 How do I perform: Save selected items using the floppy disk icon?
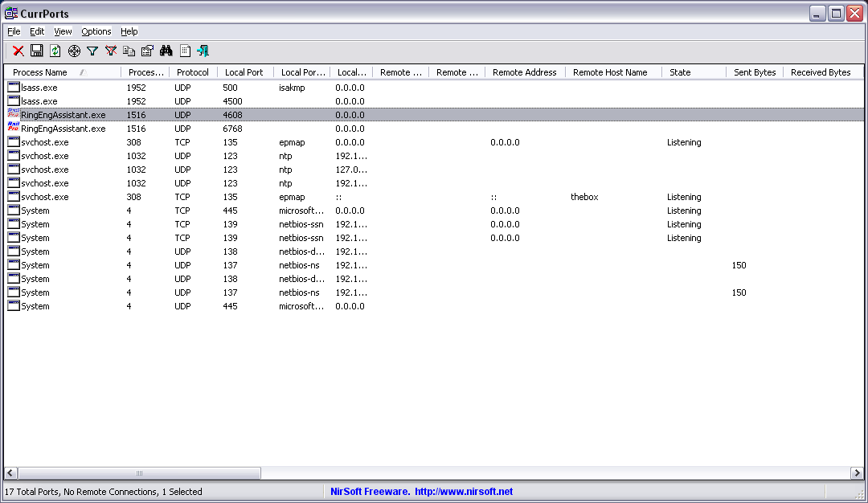(x=36, y=50)
